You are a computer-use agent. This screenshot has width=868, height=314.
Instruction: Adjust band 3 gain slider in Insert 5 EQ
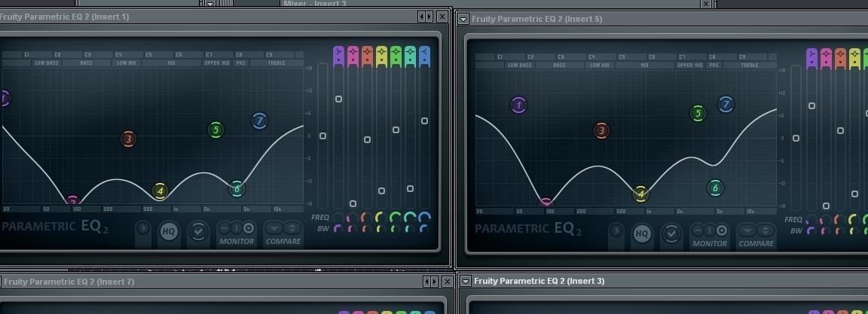(840, 130)
